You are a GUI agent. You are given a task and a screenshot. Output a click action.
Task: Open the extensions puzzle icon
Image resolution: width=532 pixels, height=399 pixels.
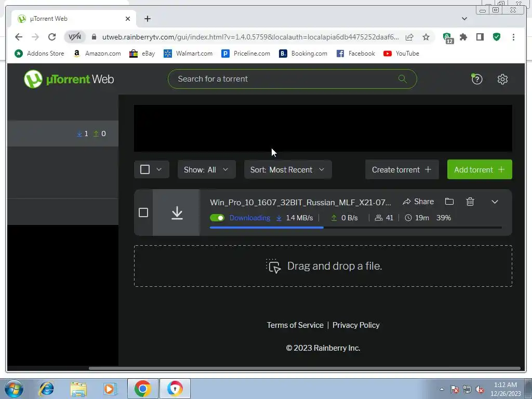[463, 37]
